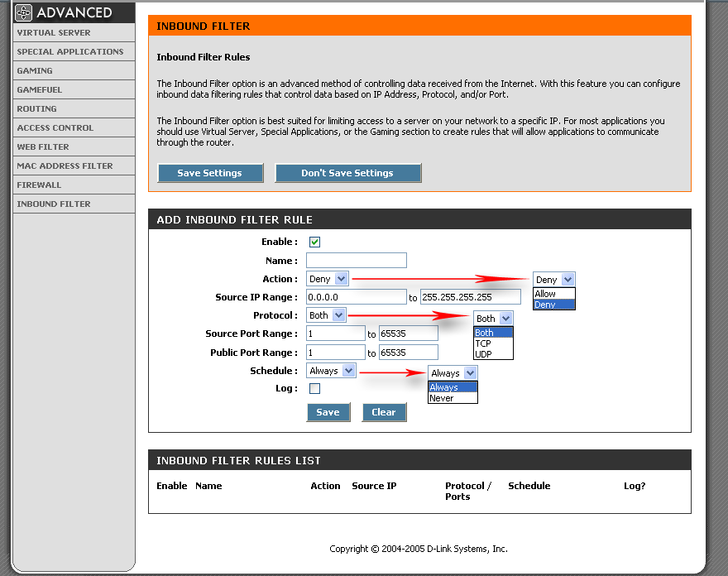Focus the Name input field
This screenshot has height=576, width=728.
click(x=357, y=260)
